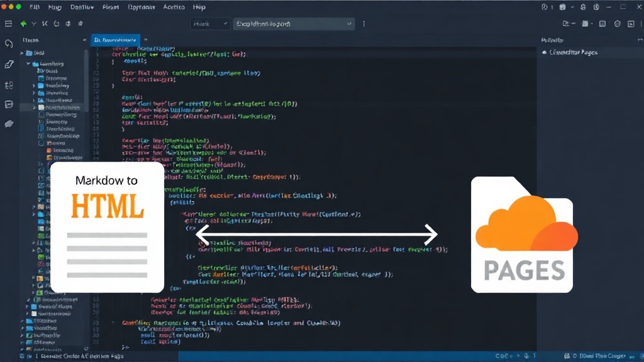Expand the topmost collapsed folder in the file tree
Viewport: 644px width, 362px height.
tap(22, 53)
